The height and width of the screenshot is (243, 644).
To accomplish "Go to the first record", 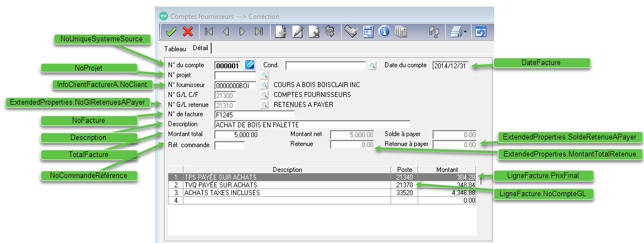I will [x=209, y=32].
